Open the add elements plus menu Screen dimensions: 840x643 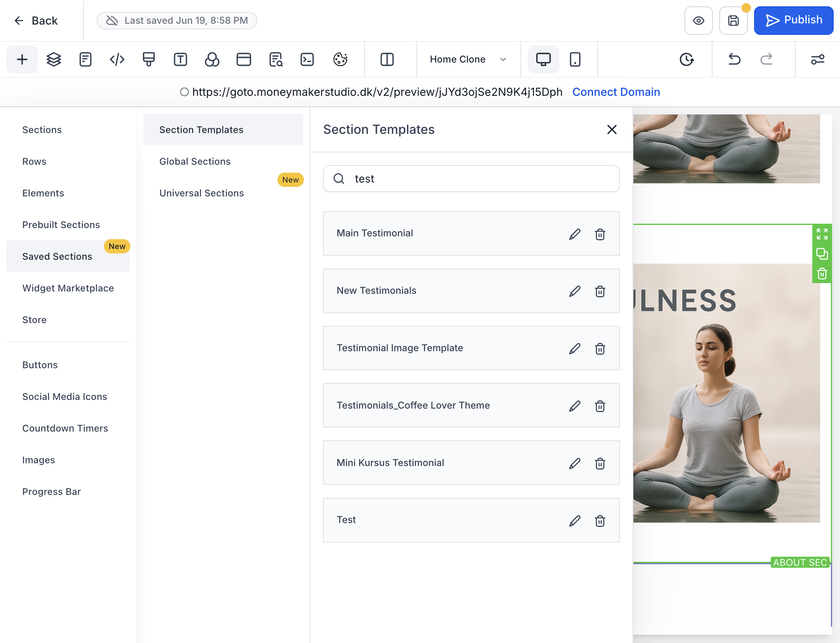pyautogui.click(x=22, y=59)
